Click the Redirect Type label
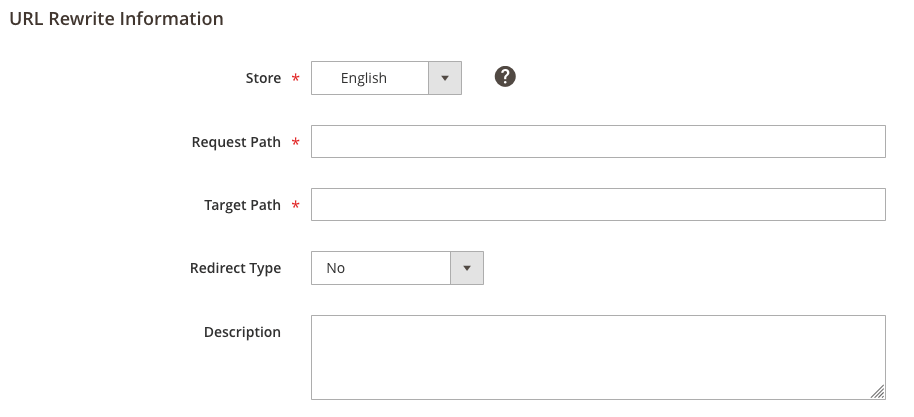 point(235,268)
